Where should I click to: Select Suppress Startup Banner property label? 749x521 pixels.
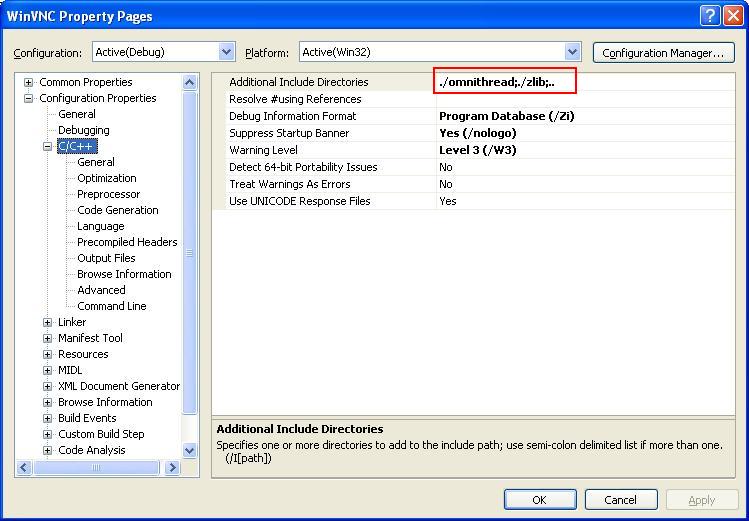click(289, 133)
